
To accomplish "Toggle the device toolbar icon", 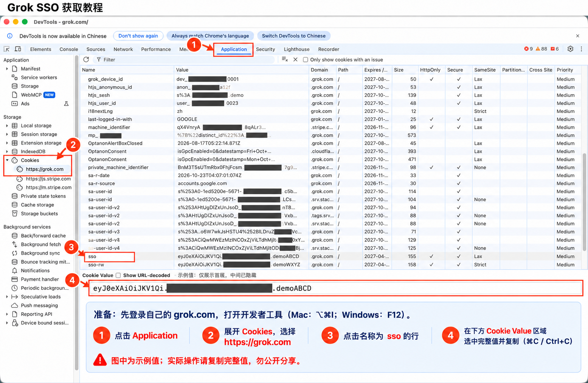I will tap(18, 49).
